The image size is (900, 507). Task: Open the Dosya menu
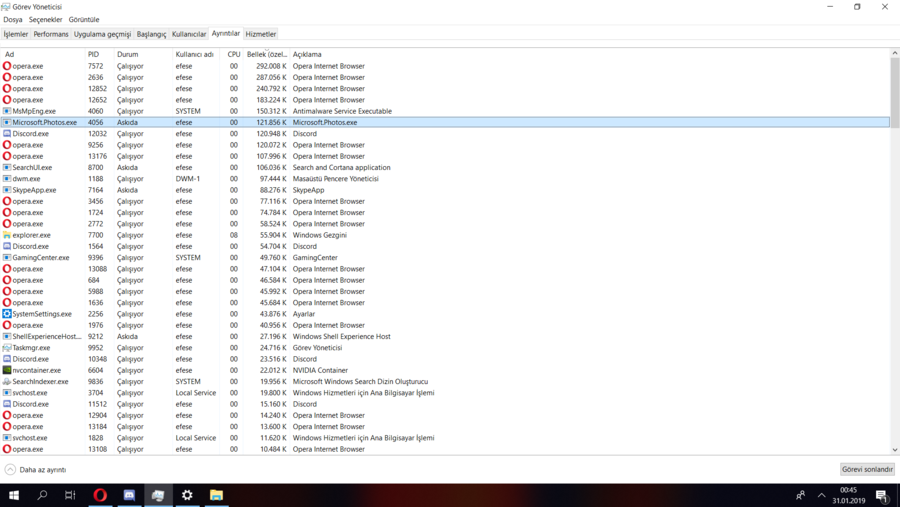coord(13,20)
